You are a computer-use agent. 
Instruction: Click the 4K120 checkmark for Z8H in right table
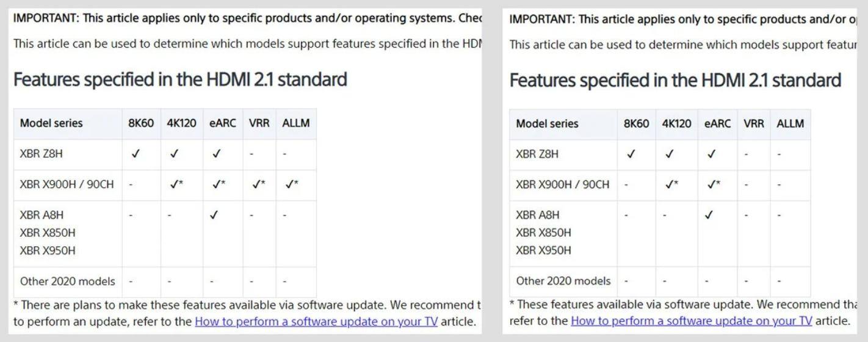(670, 154)
